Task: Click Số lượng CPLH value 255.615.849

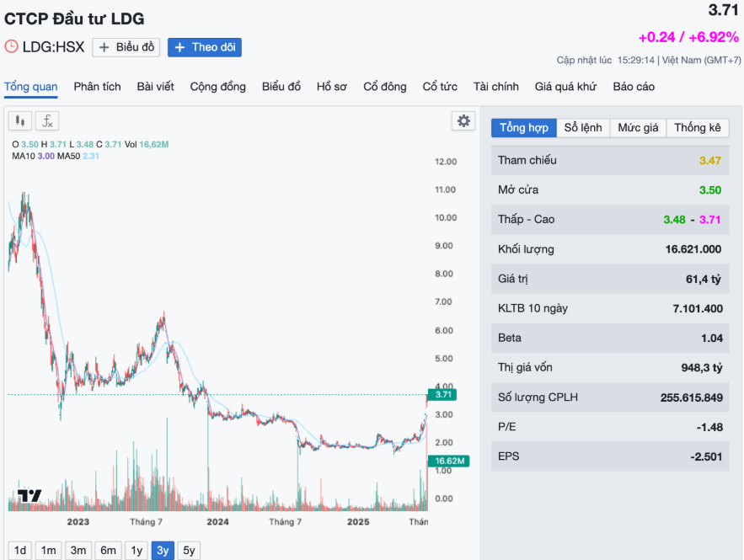Action: (691, 397)
